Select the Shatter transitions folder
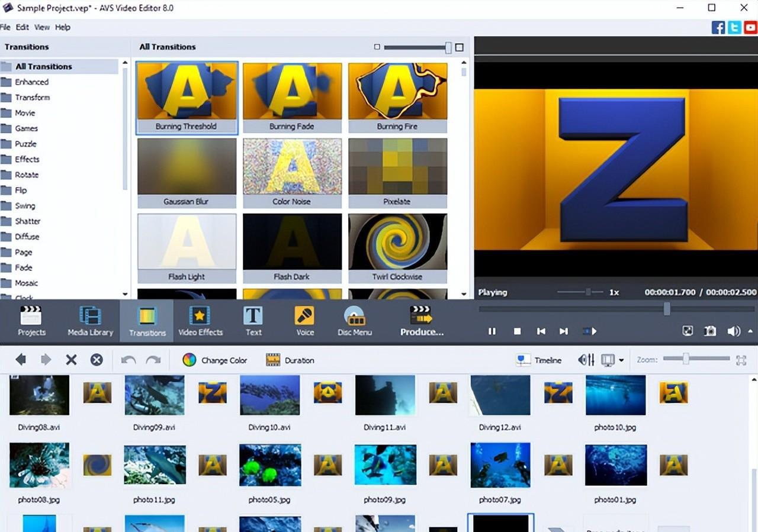 pos(27,221)
